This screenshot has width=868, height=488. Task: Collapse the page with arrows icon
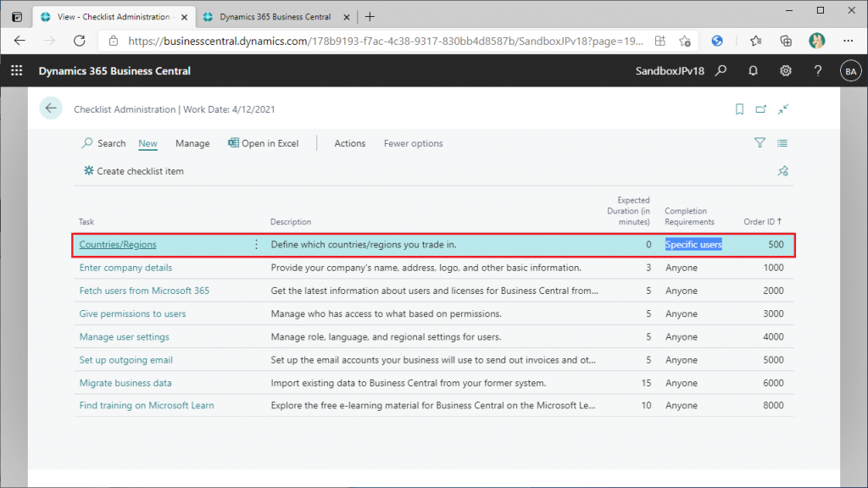tap(782, 109)
